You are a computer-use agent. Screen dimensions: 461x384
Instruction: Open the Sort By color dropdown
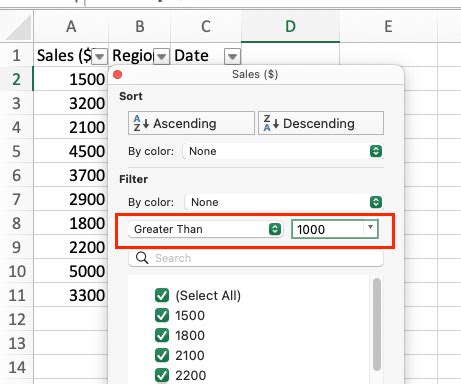tap(283, 151)
